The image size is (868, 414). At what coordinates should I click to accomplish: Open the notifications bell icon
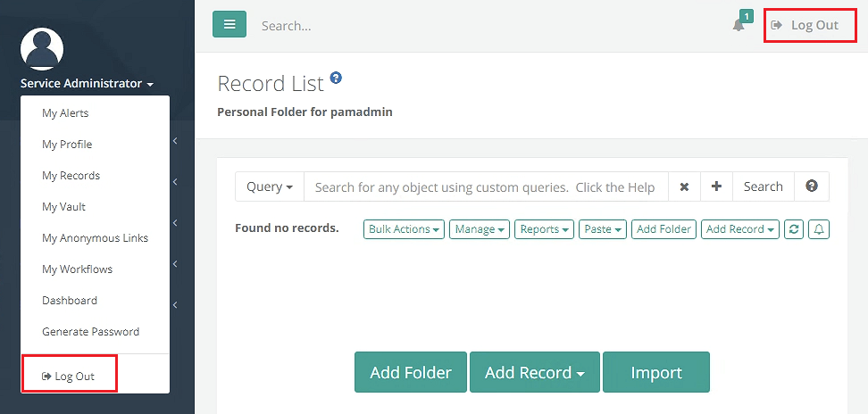click(x=739, y=25)
